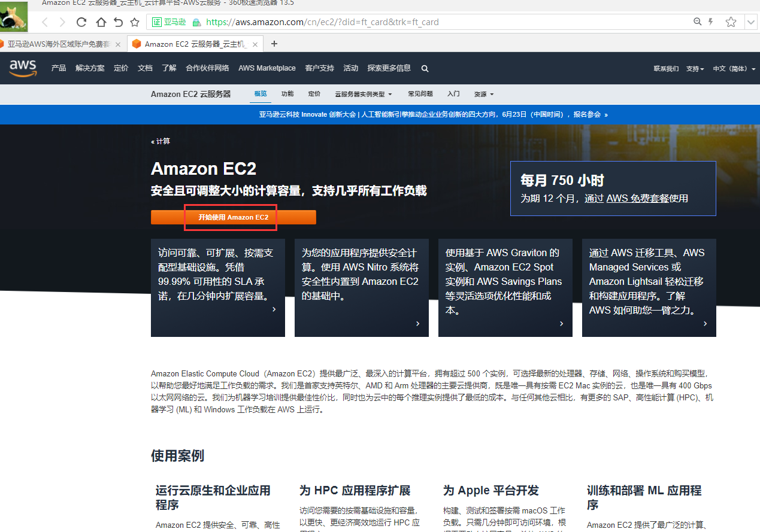Screen dimensions: 760x532
Task: Open the 了解 menu
Action: click(x=169, y=68)
